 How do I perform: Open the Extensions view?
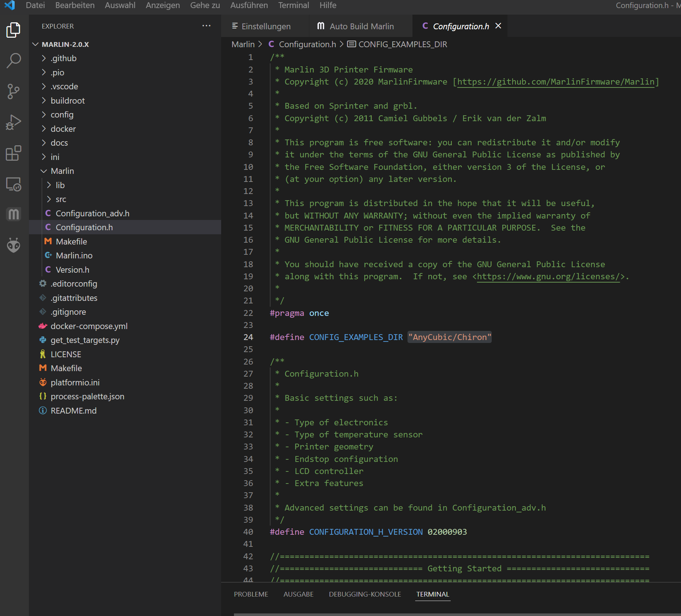(14, 153)
